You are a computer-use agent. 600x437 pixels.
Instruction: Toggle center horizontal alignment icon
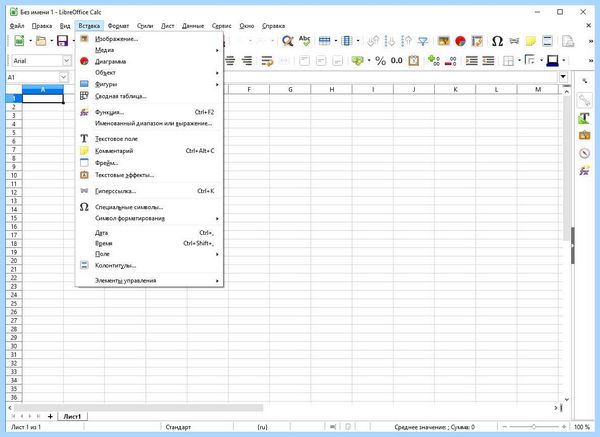230,60
